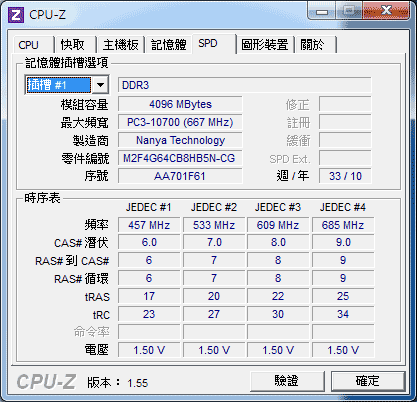Click the 驗證 button
This screenshot has width=417, height=402.
coord(287,381)
